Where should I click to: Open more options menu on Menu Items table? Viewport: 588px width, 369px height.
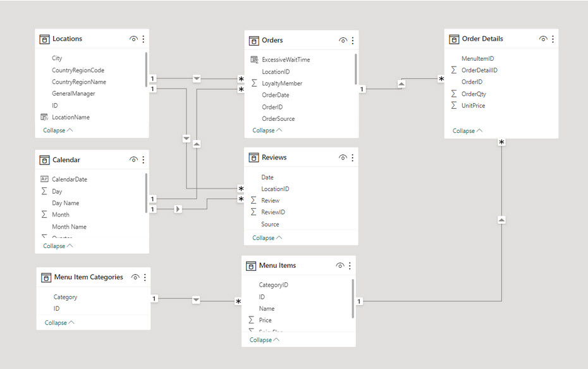(350, 265)
